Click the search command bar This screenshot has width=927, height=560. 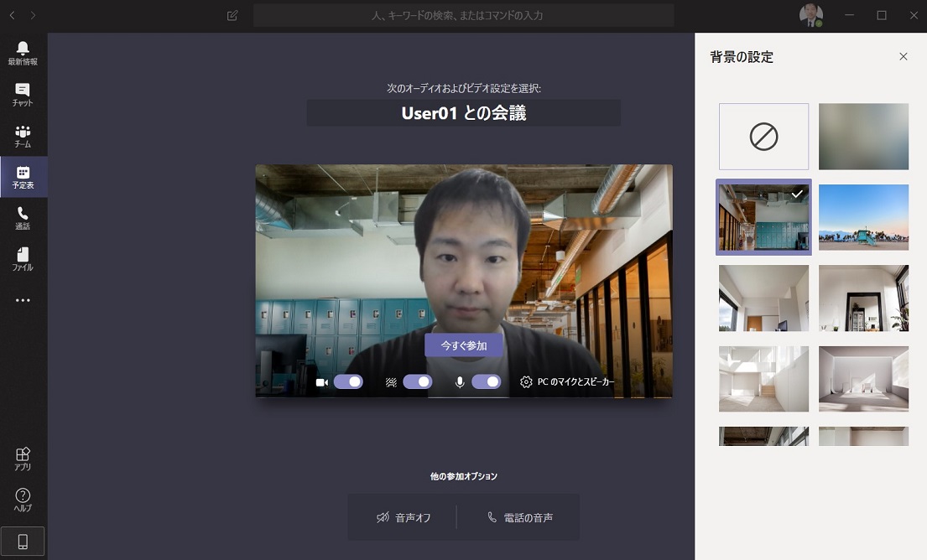[x=463, y=15]
